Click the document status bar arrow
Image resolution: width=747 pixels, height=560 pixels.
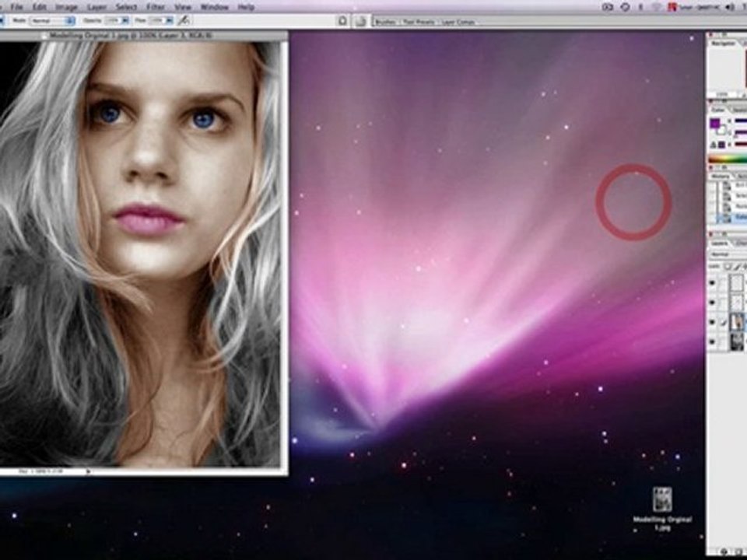88,471
